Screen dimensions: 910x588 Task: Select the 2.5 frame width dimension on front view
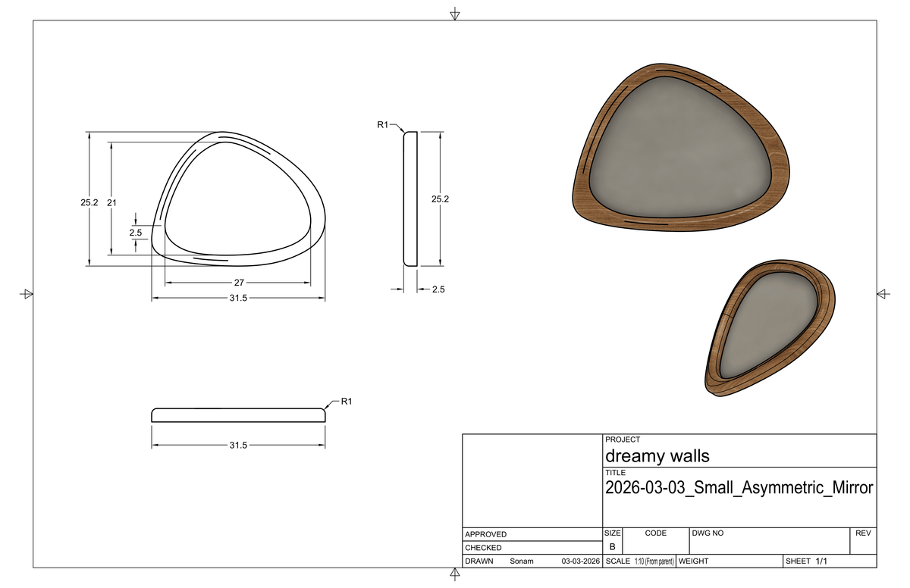[x=135, y=233]
